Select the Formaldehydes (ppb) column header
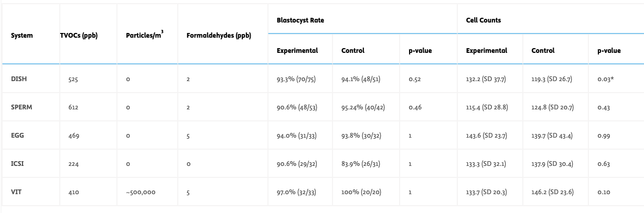The image size is (644, 213). [x=219, y=36]
